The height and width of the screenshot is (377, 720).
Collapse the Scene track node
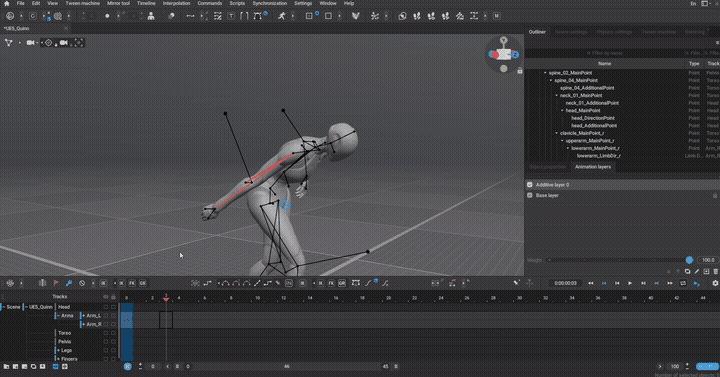pos(4,307)
